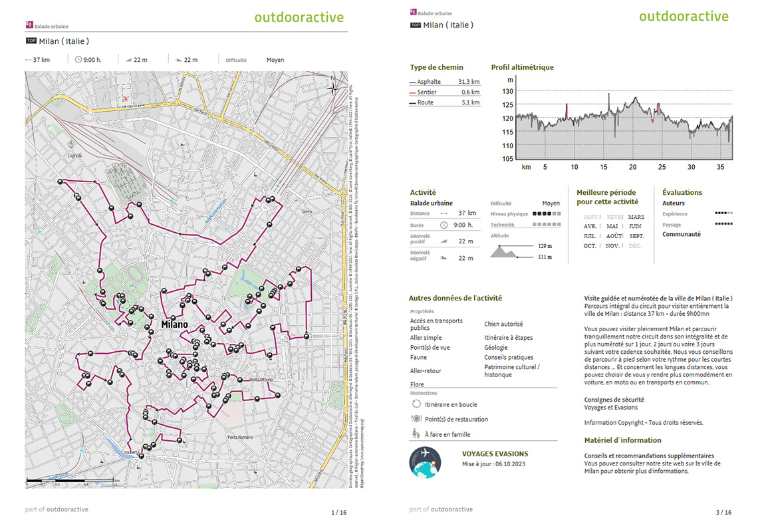Click the outdooractive logo on page 1
Screen dimensions: 758x532
(x=299, y=17)
